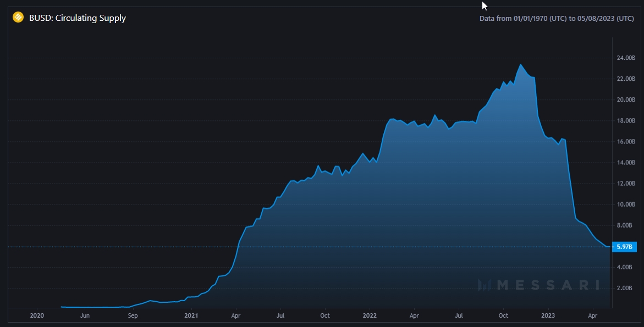Click the 24.00B y-axis label
This screenshot has width=644, height=327.
tap(626, 58)
